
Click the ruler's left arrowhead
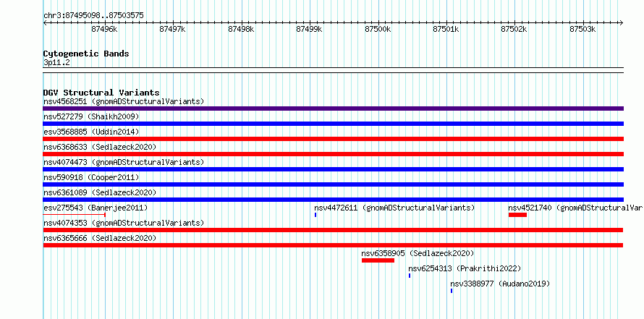tap(45, 22)
